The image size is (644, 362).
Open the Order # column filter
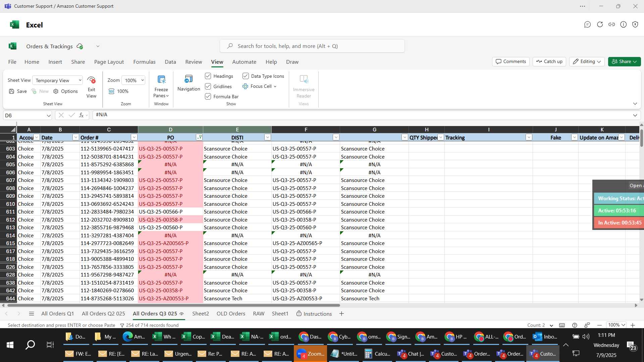click(x=134, y=137)
